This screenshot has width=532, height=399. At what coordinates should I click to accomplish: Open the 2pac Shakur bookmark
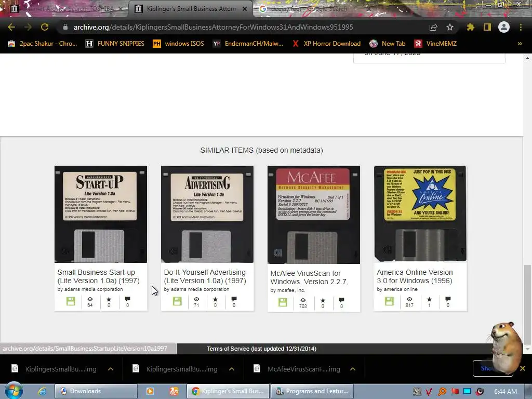[43, 44]
